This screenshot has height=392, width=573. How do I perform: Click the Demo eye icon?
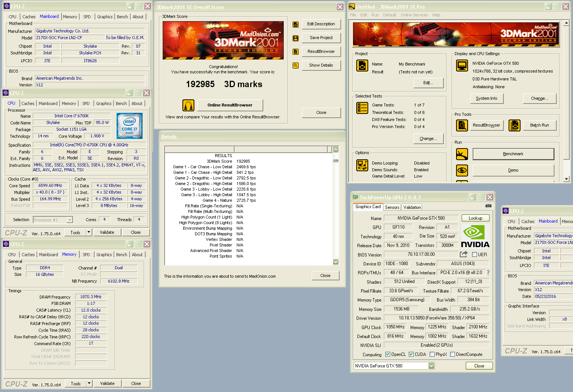pos(462,170)
